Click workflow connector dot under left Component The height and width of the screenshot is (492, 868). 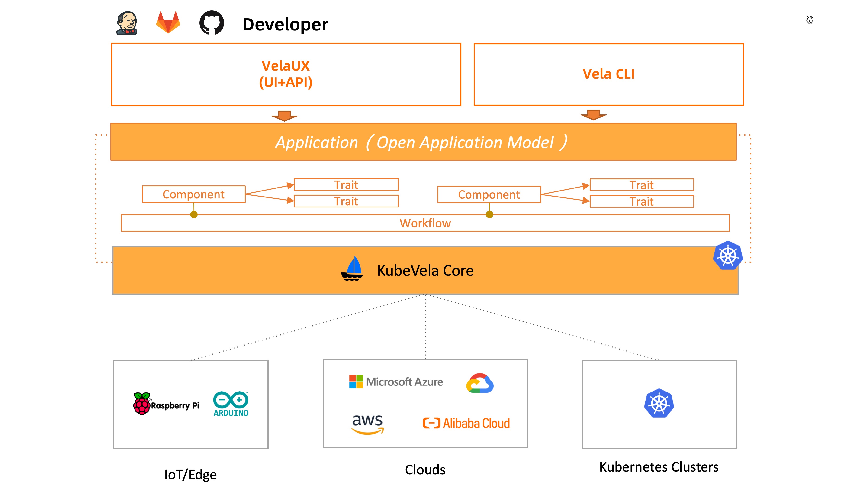tap(194, 215)
